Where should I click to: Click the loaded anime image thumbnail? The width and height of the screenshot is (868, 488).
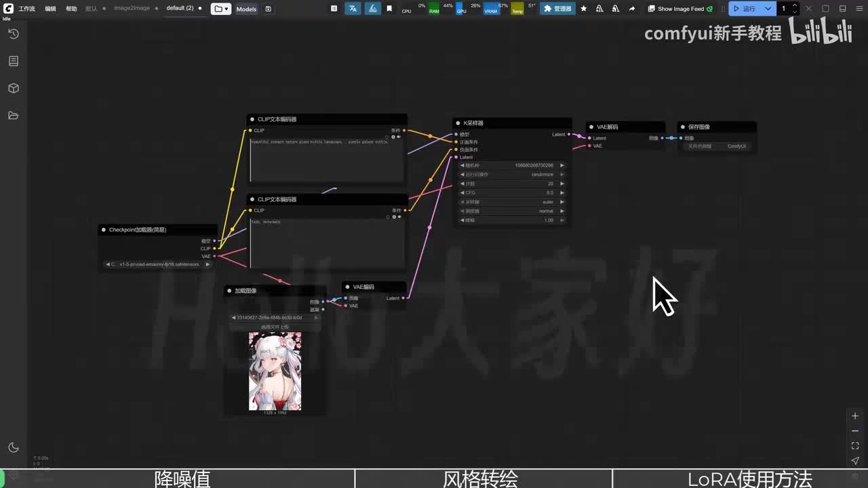pyautogui.click(x=275, y=371)
